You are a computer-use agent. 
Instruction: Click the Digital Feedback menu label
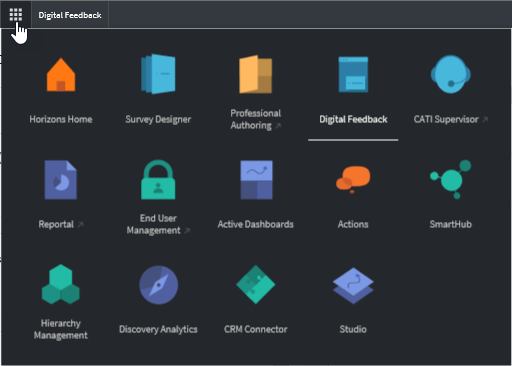coord(353,119)
